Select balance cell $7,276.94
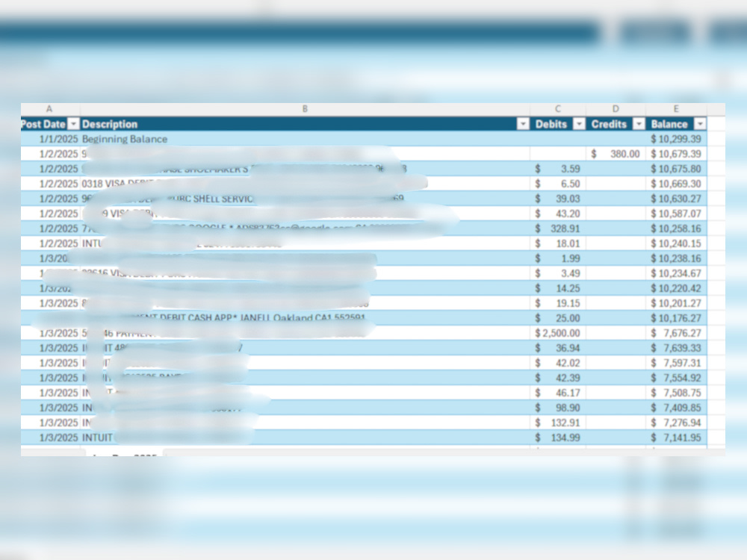Viewport: 747px width, 560px height. click(x=677, y=423)
